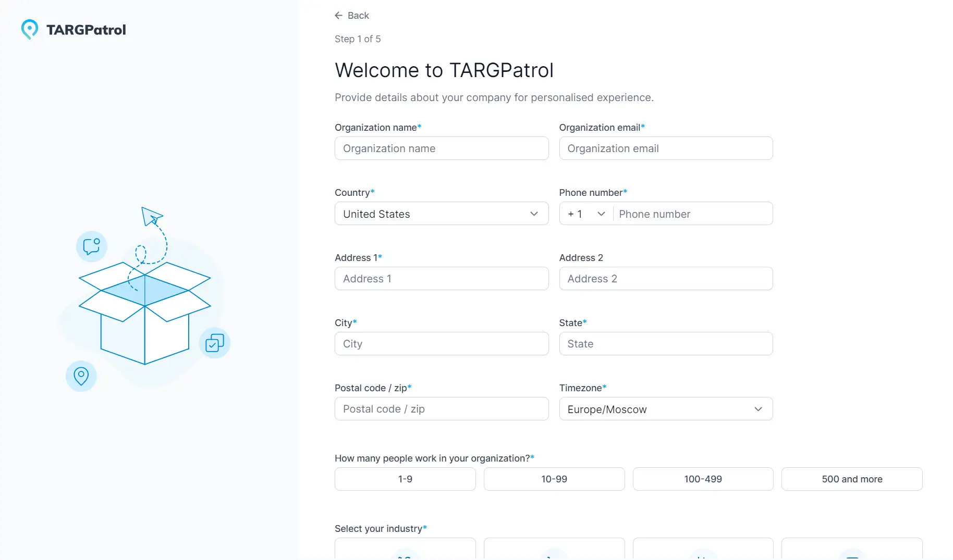
Task: Open the Country dropdown showing United States
Action: [441, 214]
